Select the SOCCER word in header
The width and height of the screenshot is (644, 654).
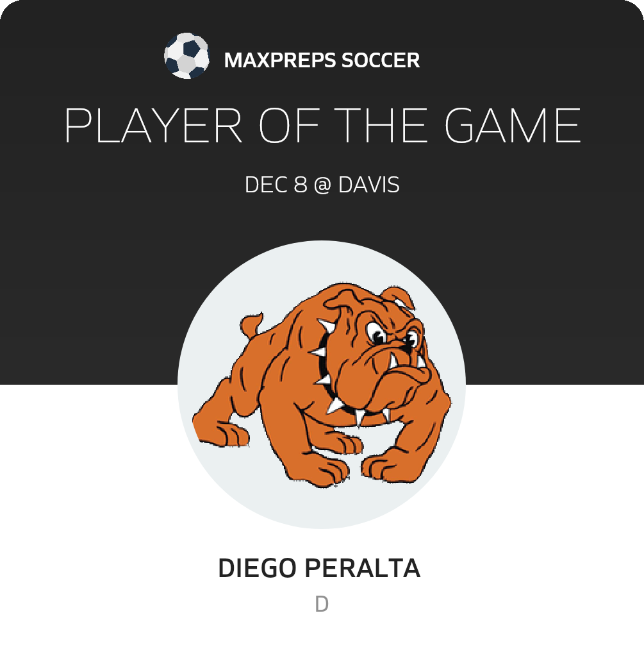tap(381, 60)
